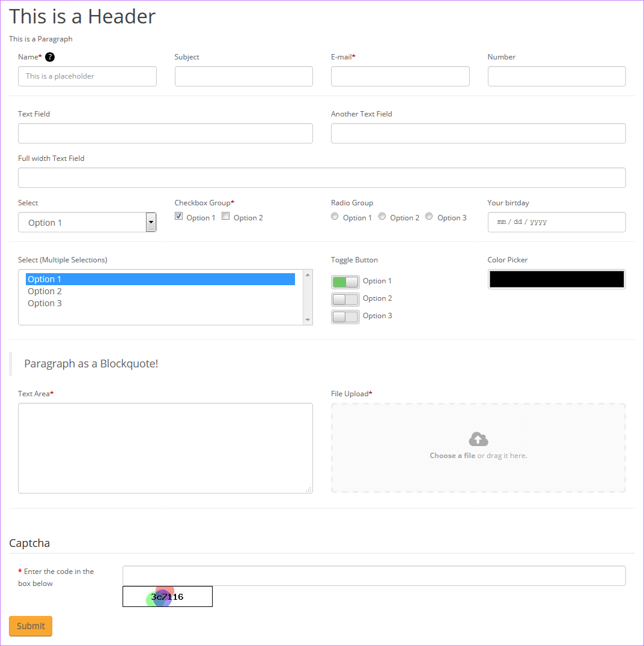Select Option 1 in the multiple selection list
This screenshot has width=644, height=646.
click(160, 279)
